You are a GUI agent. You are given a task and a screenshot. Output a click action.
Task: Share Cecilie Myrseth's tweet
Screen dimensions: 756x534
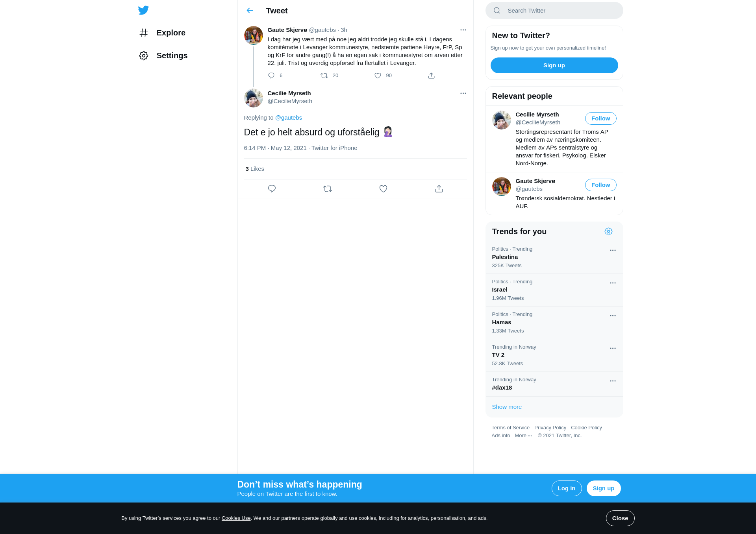[439, 189]
